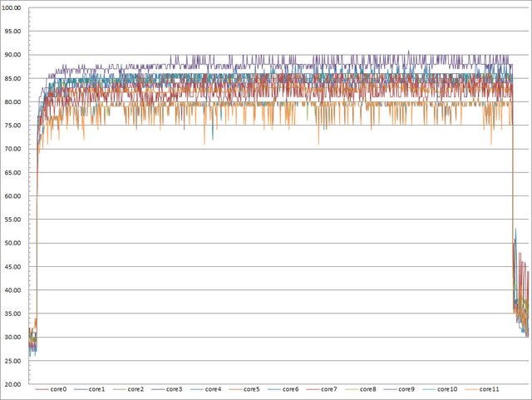
Task: Click the 20.00 y-axis label
Action: (x=16, y=385)
